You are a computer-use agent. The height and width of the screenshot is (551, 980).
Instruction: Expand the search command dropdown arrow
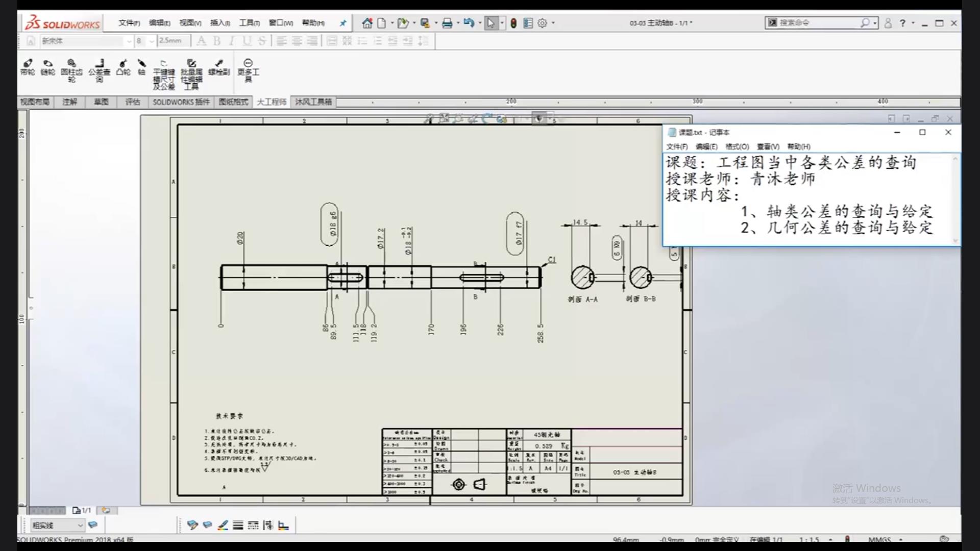pyautogui.click(x=875, y=23)
